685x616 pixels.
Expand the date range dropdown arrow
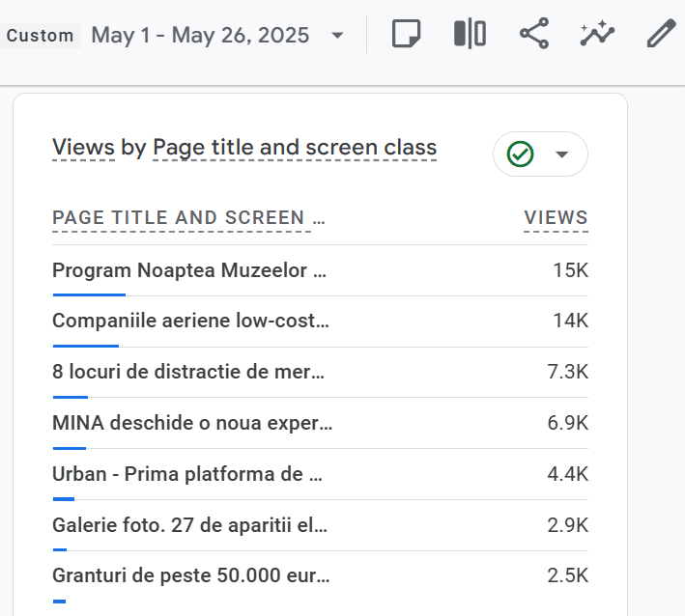337,35
